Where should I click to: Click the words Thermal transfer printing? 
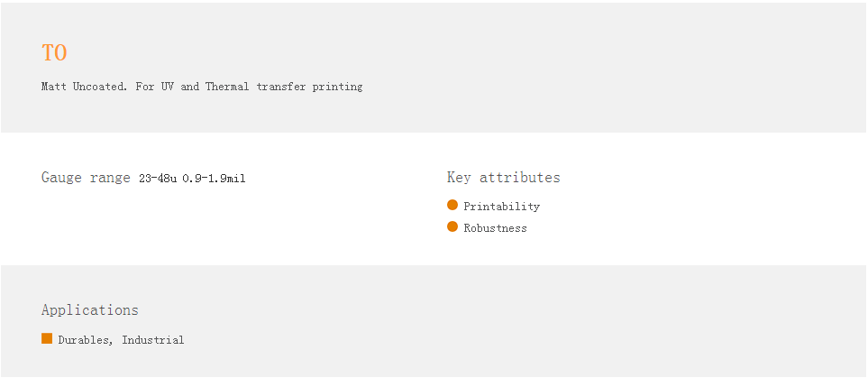(284, 88)
